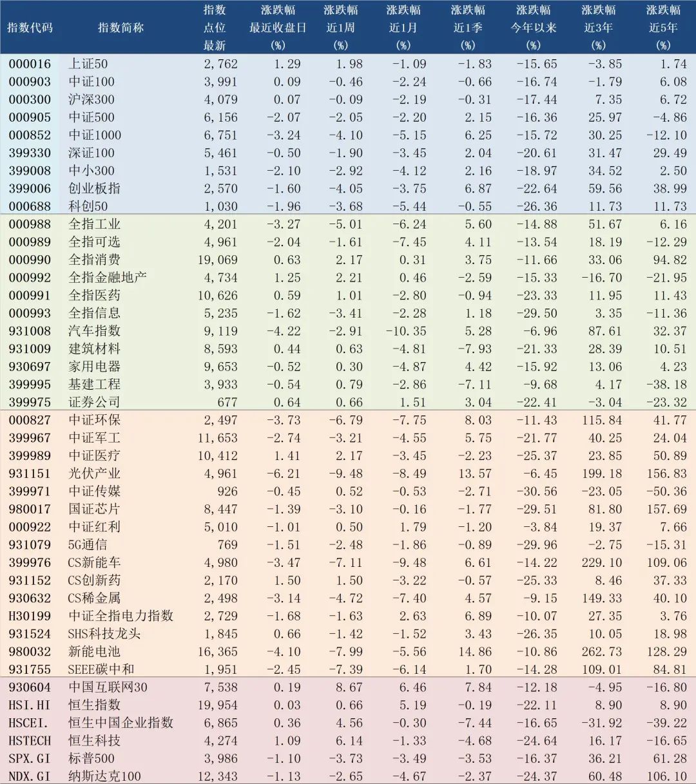Click index code HSI.HI
Image resolution: width=696 pixels, height=784 pixels.
(30, 705)
